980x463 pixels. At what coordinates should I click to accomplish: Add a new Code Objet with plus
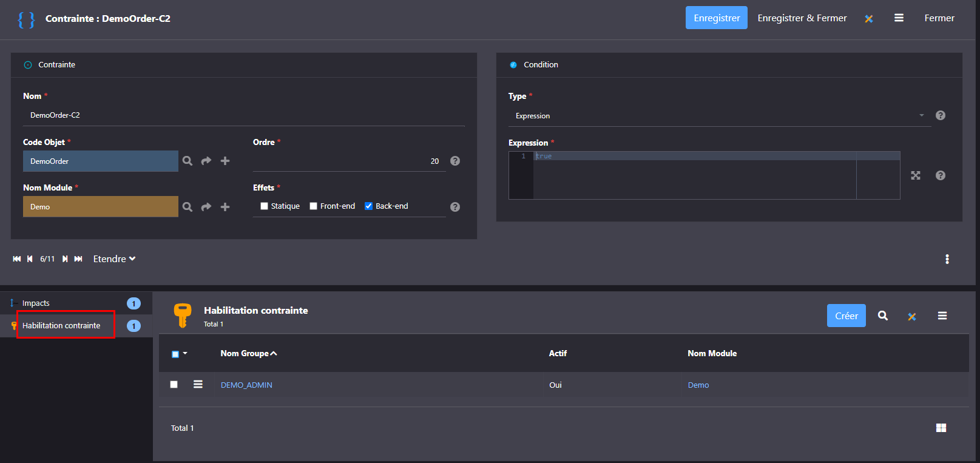click(225, 161)
